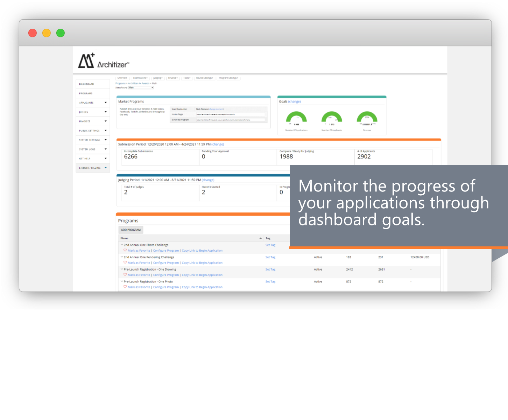Viewport: 508px width, 420px height.
Task: Click the Number of Applications gauge
Action: coord(296,118)
